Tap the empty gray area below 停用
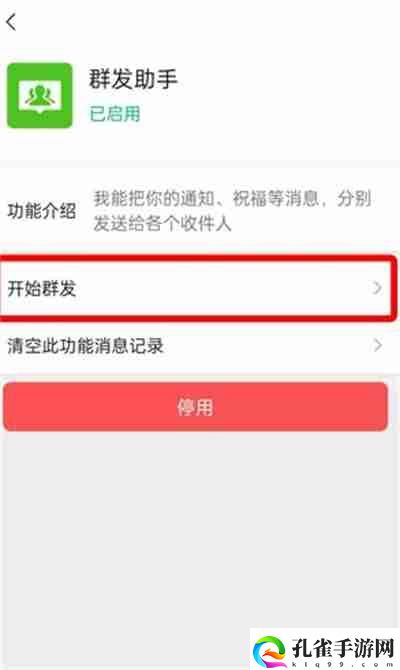Viewport: 400px width, 670px height. coord(200,526)
